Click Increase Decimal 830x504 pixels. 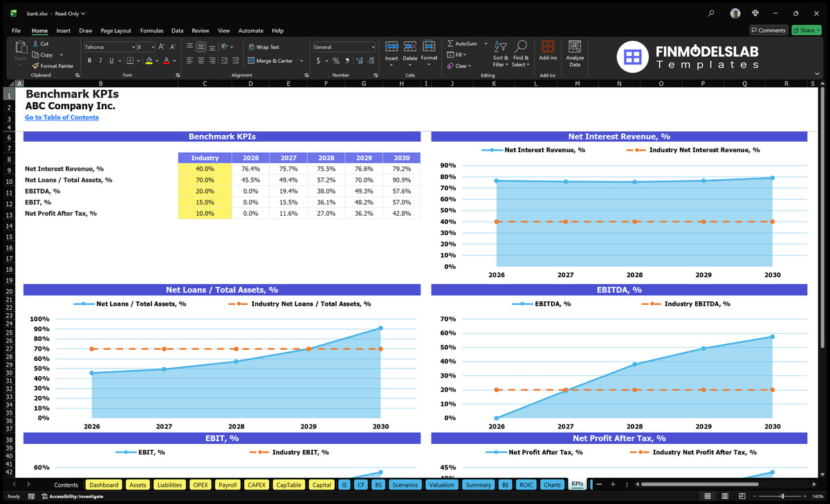point(360,61)
